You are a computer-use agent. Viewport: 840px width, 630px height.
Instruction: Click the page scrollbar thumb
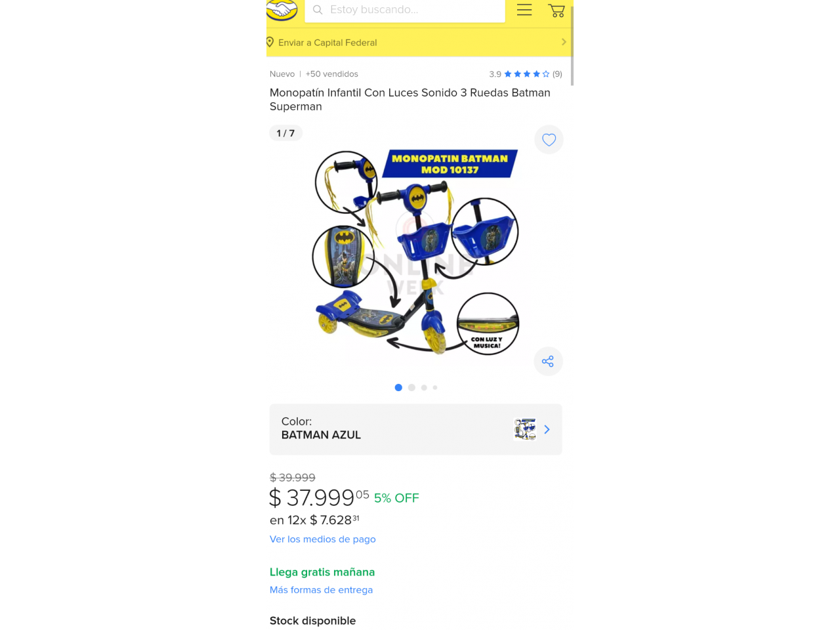point(572,46)
